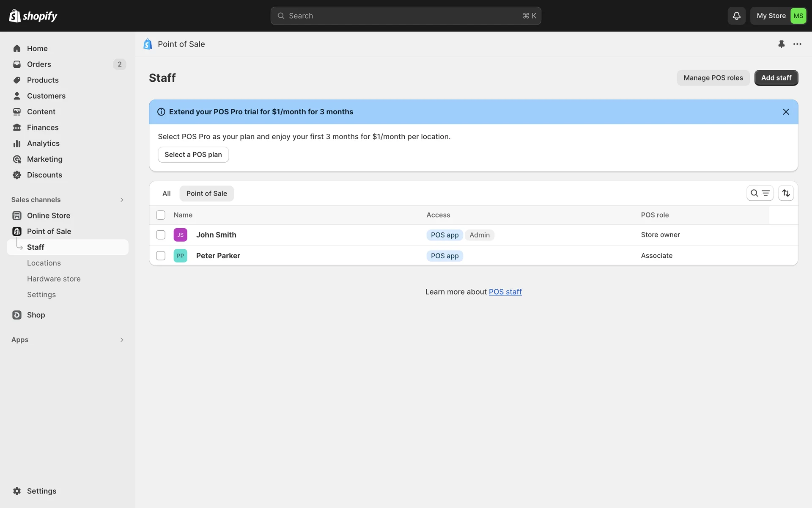The image size is (812, 508).
Task: Dismiss the POS Pro trial banner
Action: tap(786, 112)
